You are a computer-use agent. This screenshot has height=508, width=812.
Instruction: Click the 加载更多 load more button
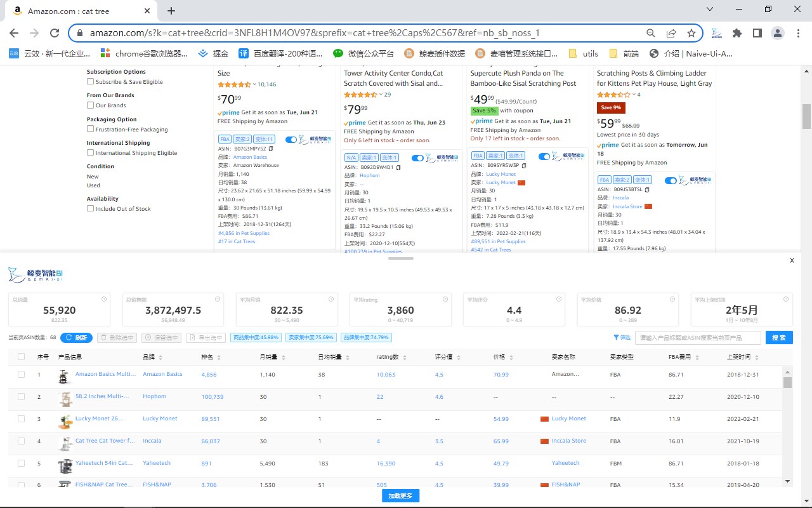click(400, 496)
